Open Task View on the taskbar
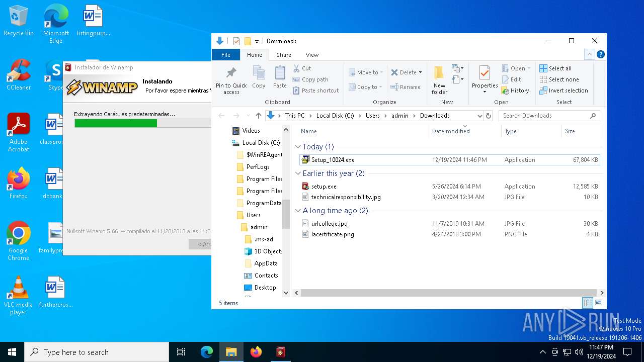 (x=181, y=352)
